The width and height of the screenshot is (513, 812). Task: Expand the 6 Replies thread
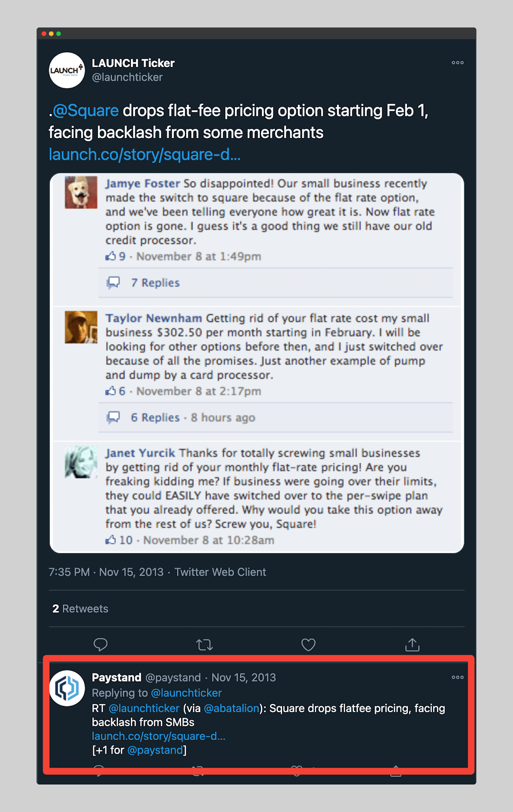[x=155, y=418]
